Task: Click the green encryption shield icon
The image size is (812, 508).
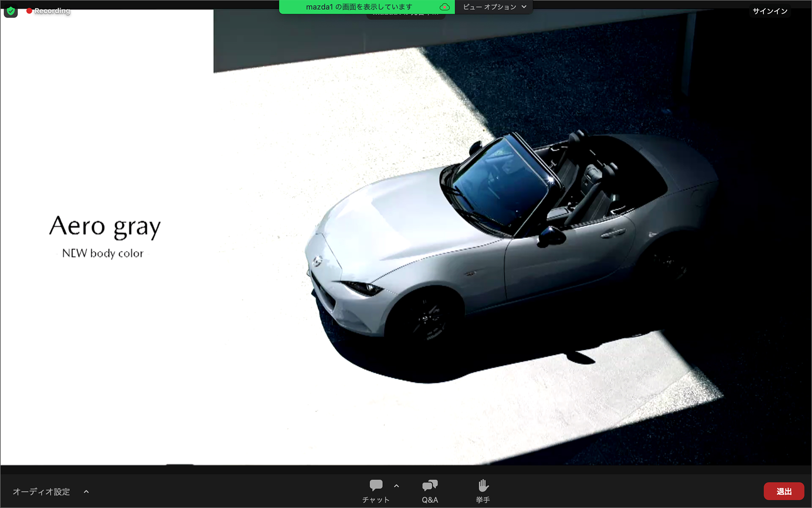Action: click(11, 11)
